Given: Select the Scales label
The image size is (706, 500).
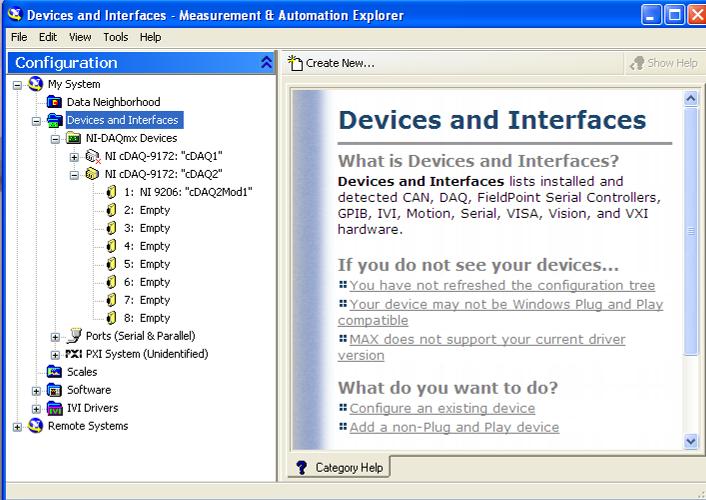Looking at the screenshot, I should [82, 372].
